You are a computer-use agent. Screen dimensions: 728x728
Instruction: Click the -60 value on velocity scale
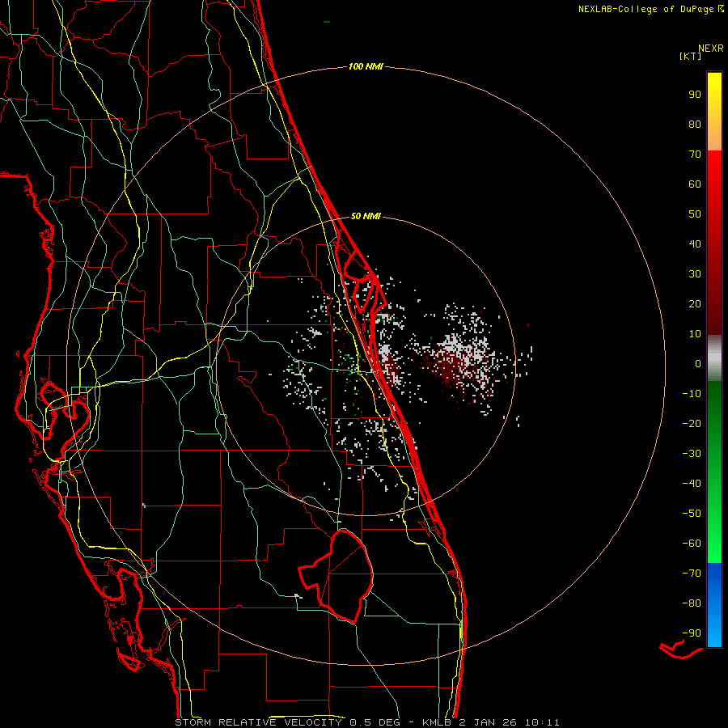pyautogui.click(x=692, y=544)
